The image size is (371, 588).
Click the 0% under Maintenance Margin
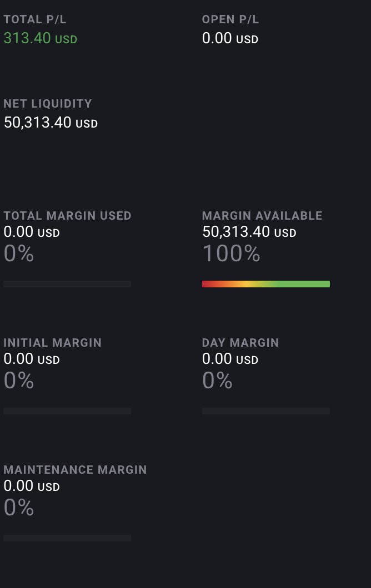(19, 508)
